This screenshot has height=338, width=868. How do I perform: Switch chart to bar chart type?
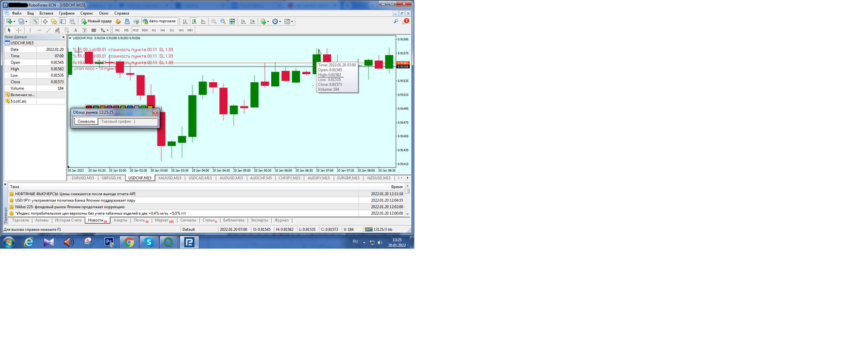(x=185, y=22)
